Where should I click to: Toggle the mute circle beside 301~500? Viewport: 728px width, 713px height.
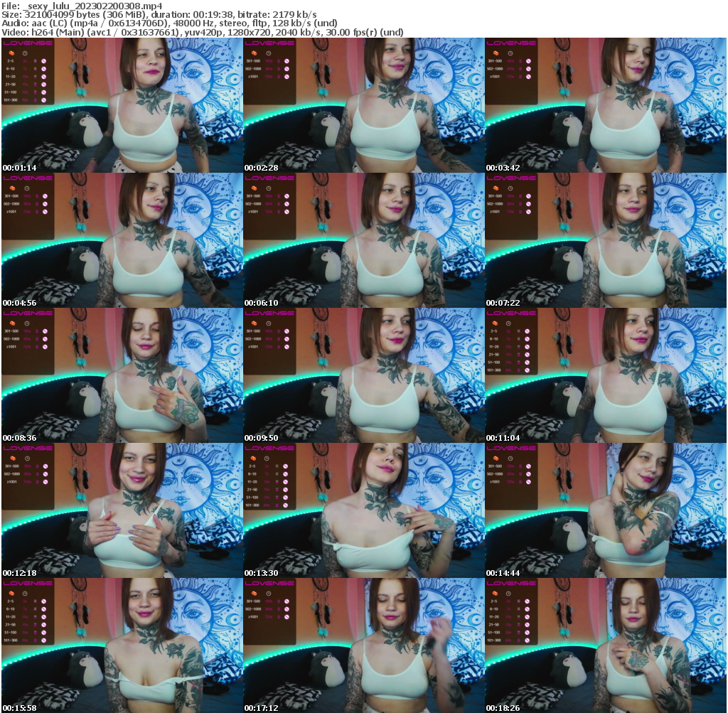click(287, 61)
